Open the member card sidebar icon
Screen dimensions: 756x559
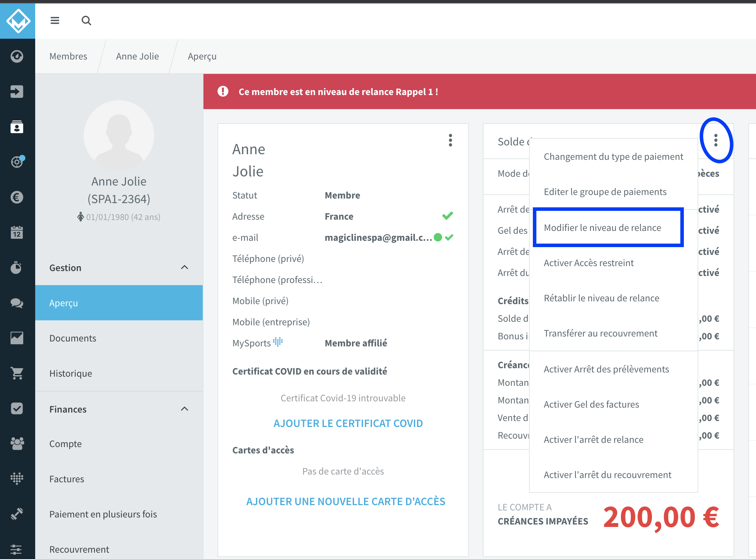pyautogui.click(x=17, y=127)
